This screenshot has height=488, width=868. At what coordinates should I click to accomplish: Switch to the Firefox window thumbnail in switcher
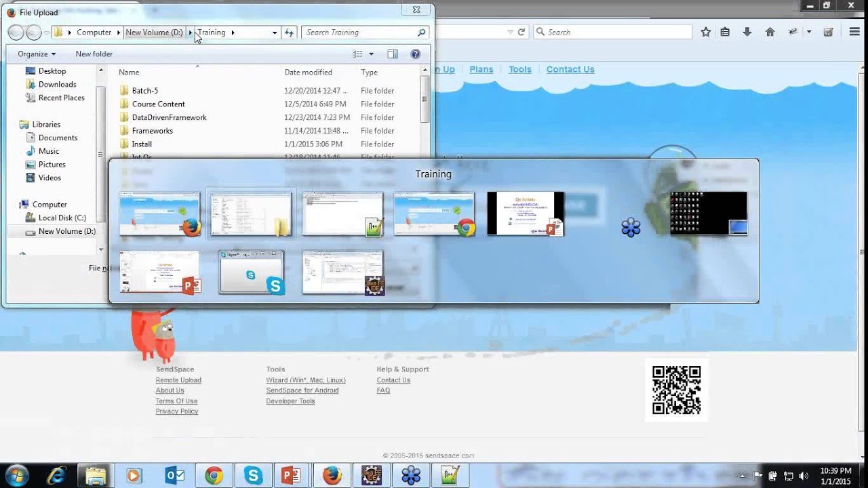click(160, 214)
